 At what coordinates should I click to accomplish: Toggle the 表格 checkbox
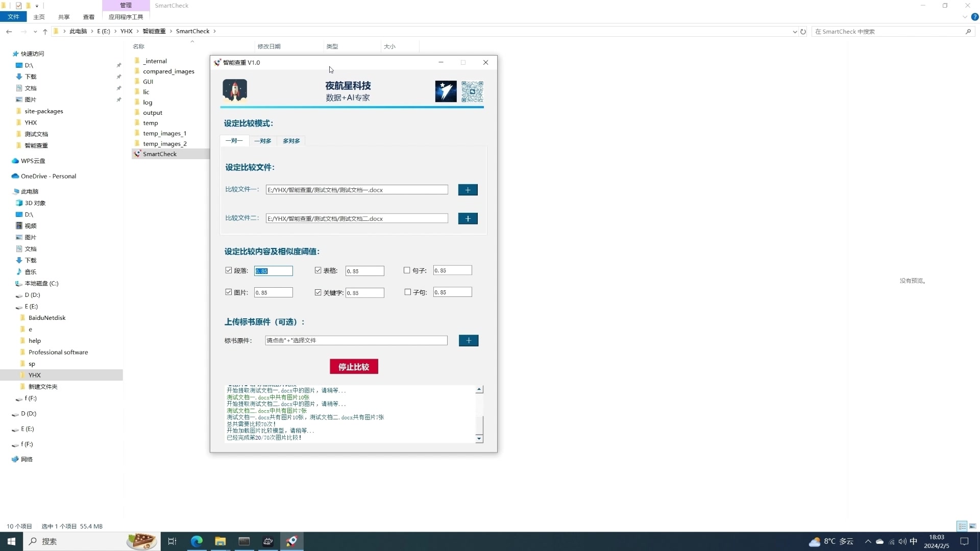point(318,270)
